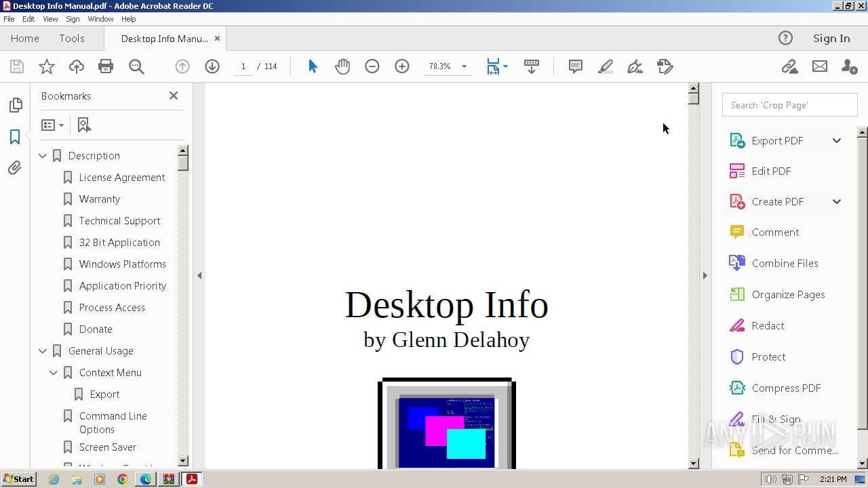Open Chrome from the taskbar
This screenshot has height=488, width=868.
123,479
